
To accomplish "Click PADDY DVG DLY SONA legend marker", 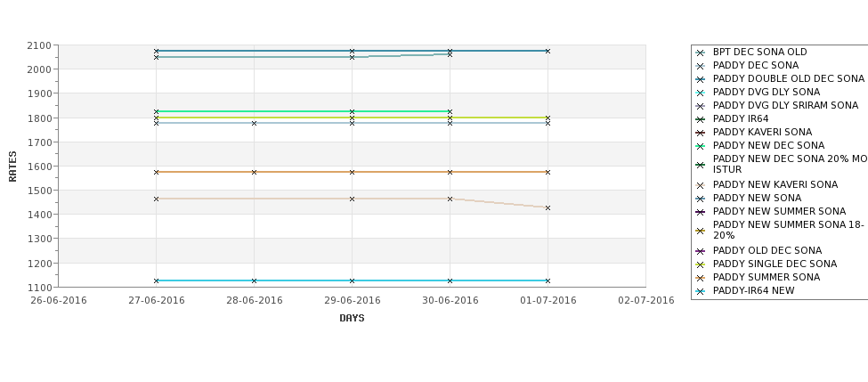I will 701,93.
